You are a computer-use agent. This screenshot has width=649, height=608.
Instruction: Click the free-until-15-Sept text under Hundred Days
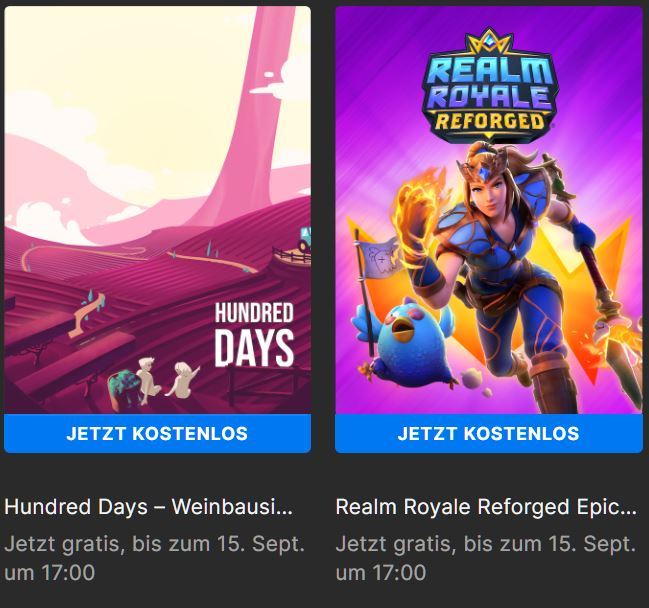[x=154, y=558]
